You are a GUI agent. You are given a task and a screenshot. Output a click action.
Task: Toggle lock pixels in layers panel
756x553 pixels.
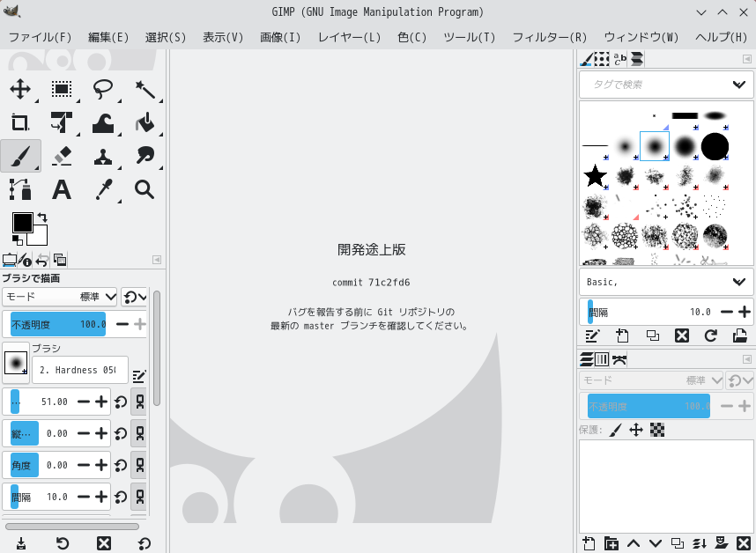point(615,430)
